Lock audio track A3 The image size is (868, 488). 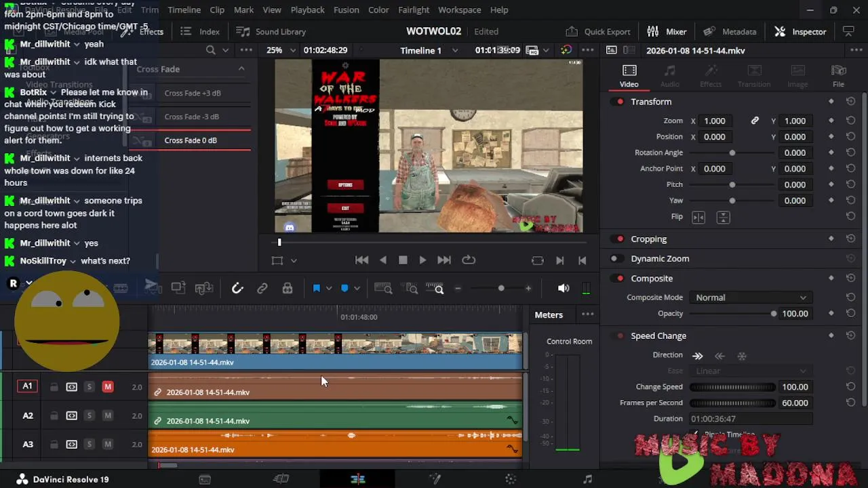(x=54, y=444)
